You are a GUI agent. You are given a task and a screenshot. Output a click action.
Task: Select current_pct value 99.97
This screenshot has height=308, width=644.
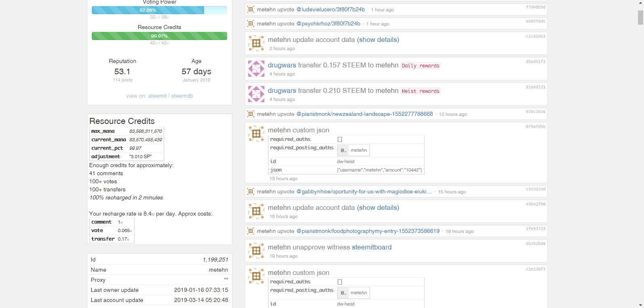click(x=135, y=148)
